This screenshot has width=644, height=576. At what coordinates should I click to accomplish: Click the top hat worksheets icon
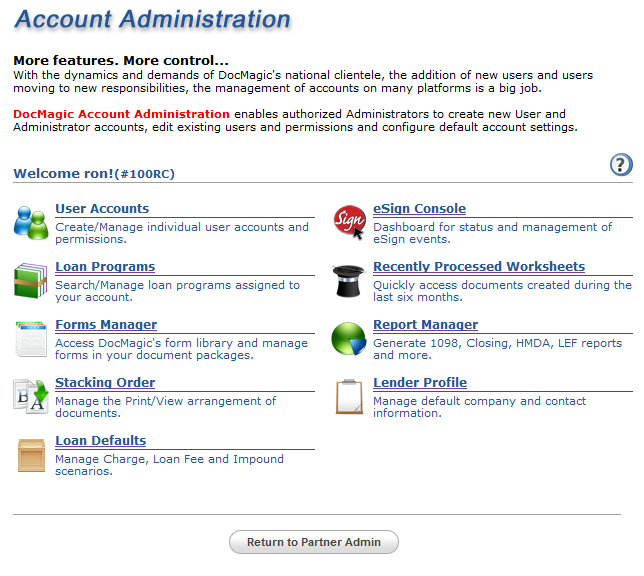tap(349, 281)
